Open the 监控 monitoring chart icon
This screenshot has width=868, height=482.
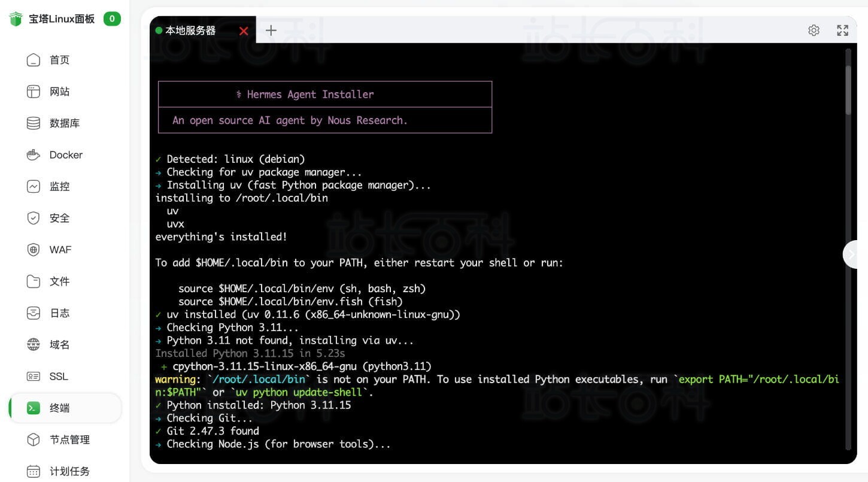point(34,187)
